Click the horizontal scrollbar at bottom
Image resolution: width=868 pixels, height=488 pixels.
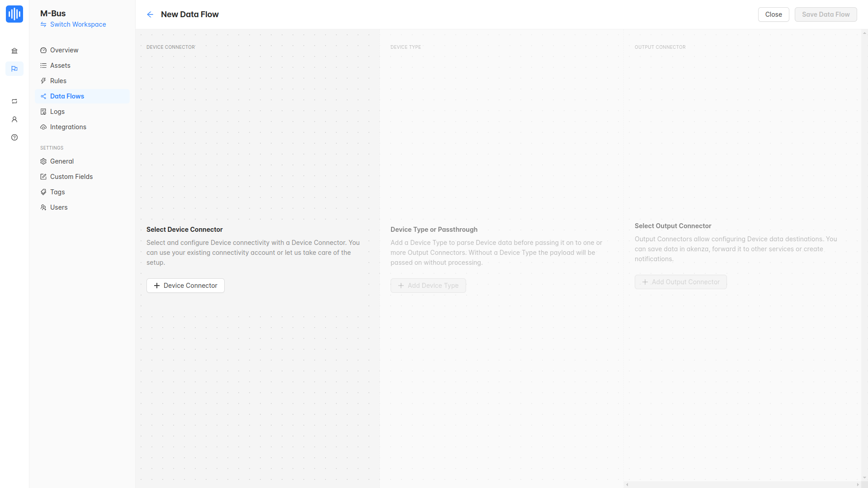point(742,484)
